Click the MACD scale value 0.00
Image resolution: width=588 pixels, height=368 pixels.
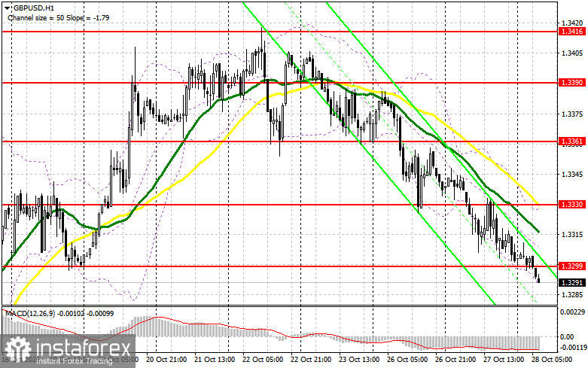click(567, 337)
